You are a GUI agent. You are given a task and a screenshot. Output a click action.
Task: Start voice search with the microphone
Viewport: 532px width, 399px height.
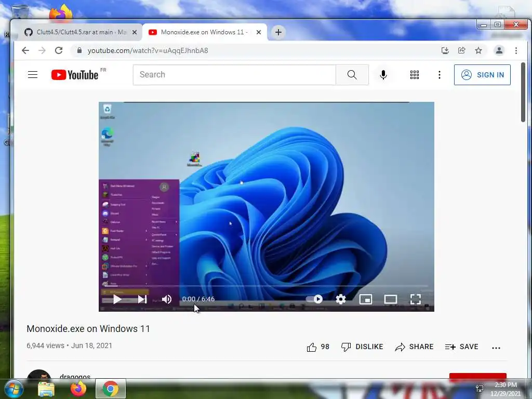pos(383,75)
